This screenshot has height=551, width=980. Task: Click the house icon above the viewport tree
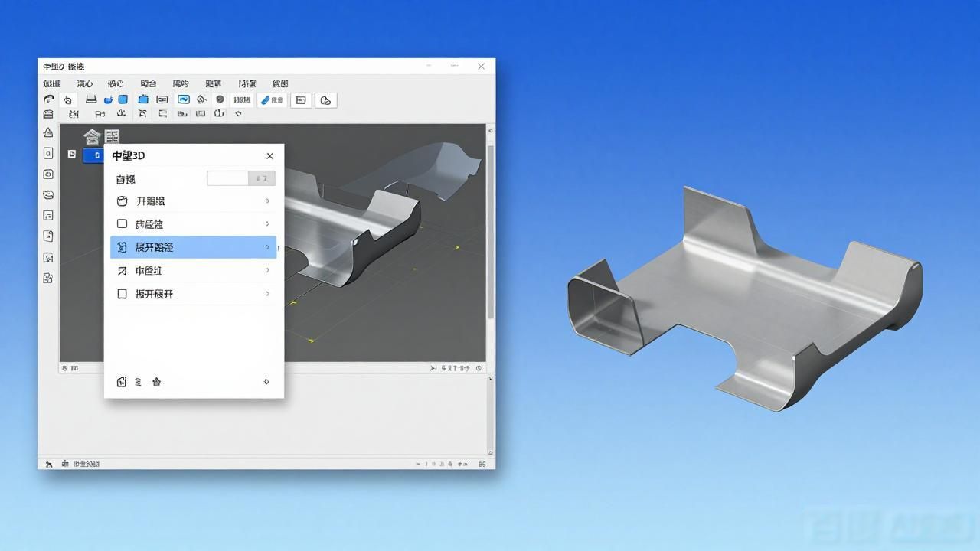click(92, 137)
